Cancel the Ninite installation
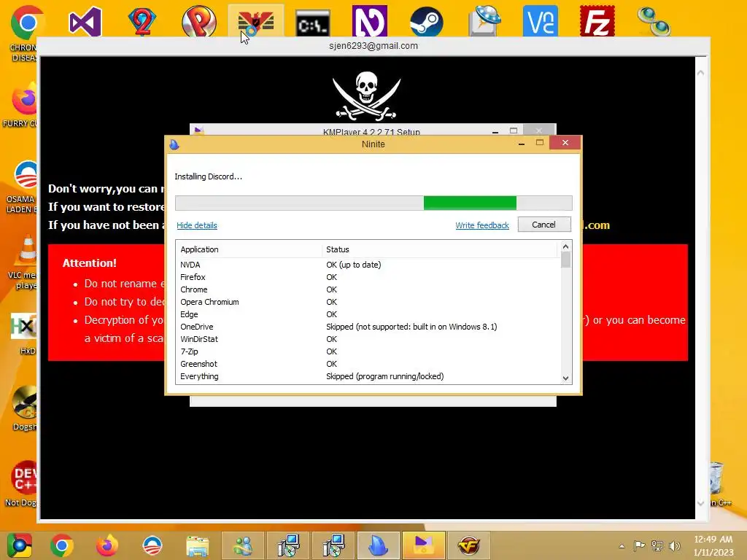Viewport: 747px width, 560px height. click(x=544, y=225)
